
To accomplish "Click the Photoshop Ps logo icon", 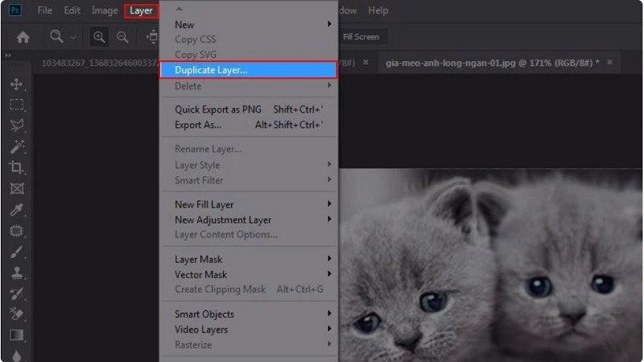I will click(15, 10).
